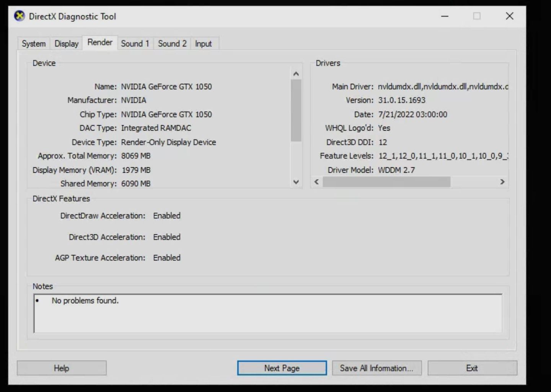Click the '1979 MB' VRAM value
The image size is (551, 392).
136,170
